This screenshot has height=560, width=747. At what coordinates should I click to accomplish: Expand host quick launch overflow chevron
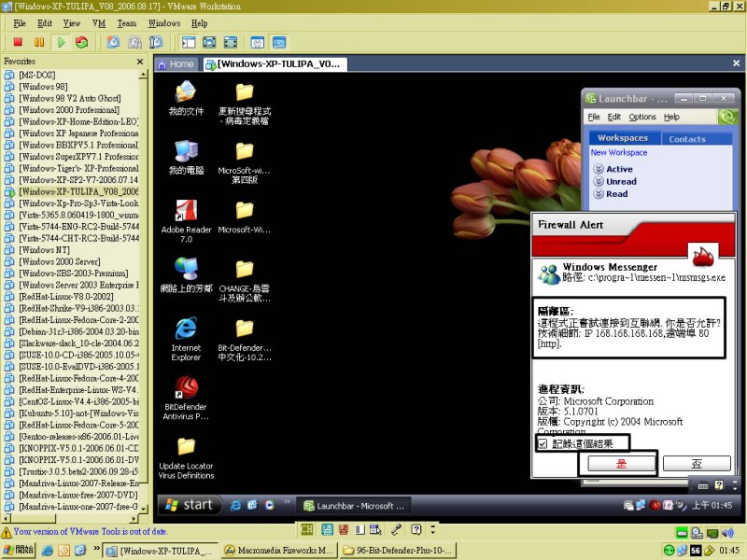[97, 548]
